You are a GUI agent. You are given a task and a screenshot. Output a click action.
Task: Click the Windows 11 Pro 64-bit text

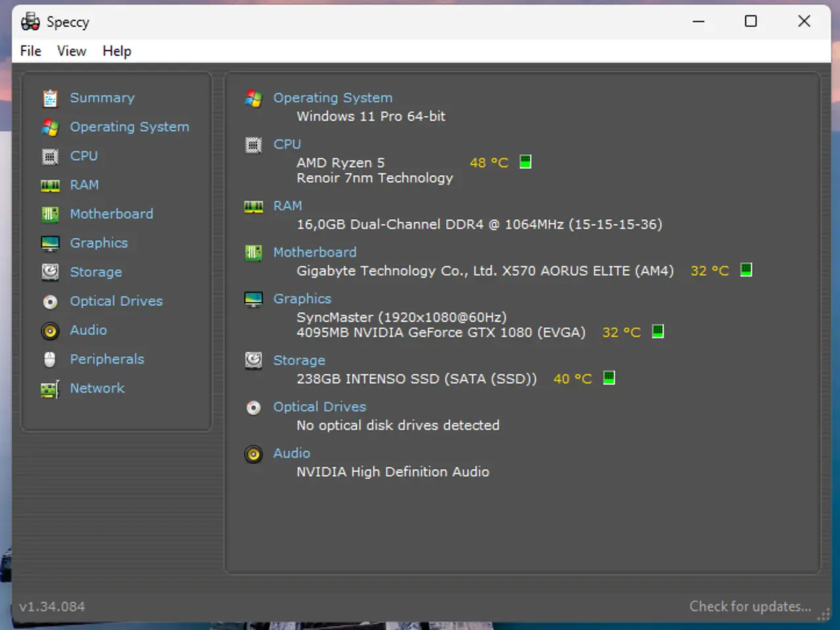(x=371, y=116)
